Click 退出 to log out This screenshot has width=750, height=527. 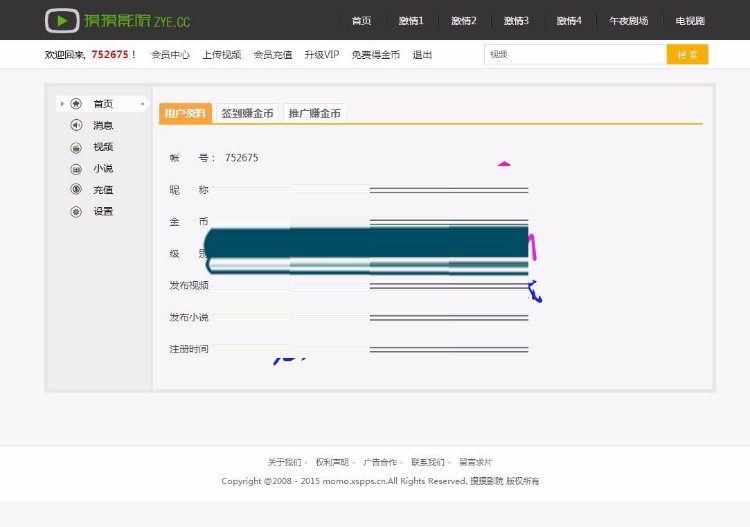click(x=422, y=55)
